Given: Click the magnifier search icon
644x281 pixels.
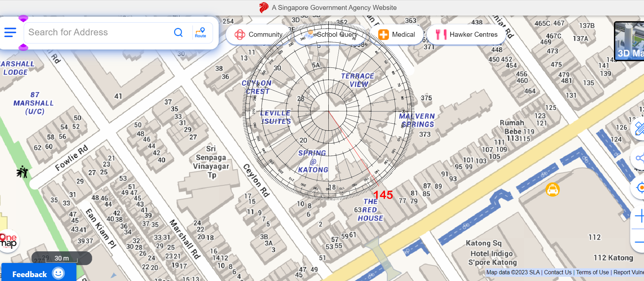Looking at the screenshot, I should (x=178, y=33).
